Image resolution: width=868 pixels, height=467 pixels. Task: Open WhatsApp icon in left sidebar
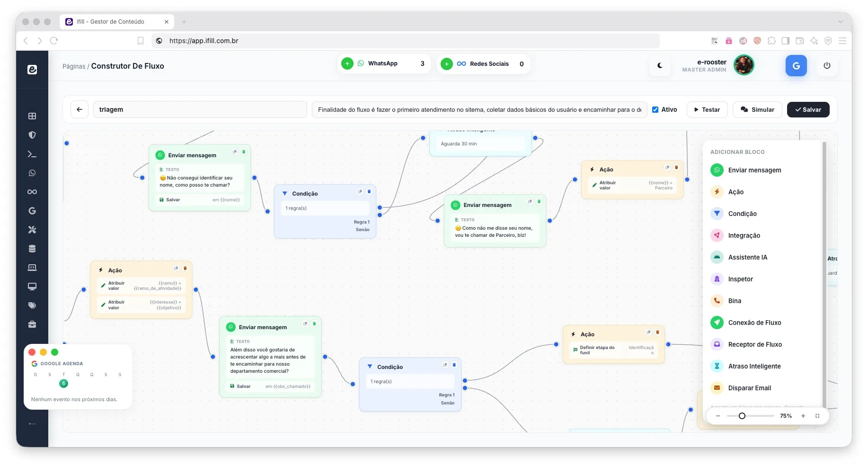pyautogui.click(x=32, y=173)
